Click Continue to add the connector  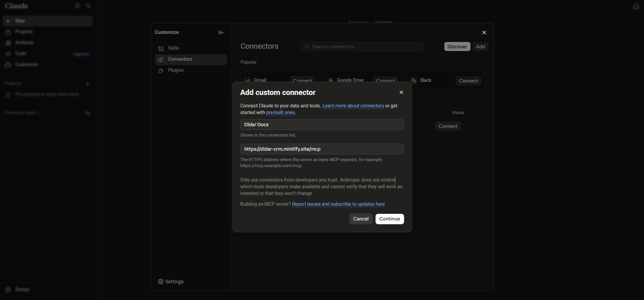point(390,219)
